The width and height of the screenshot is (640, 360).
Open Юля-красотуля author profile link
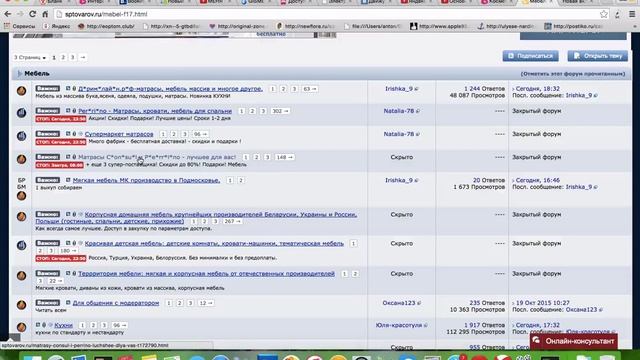[399, 325]
